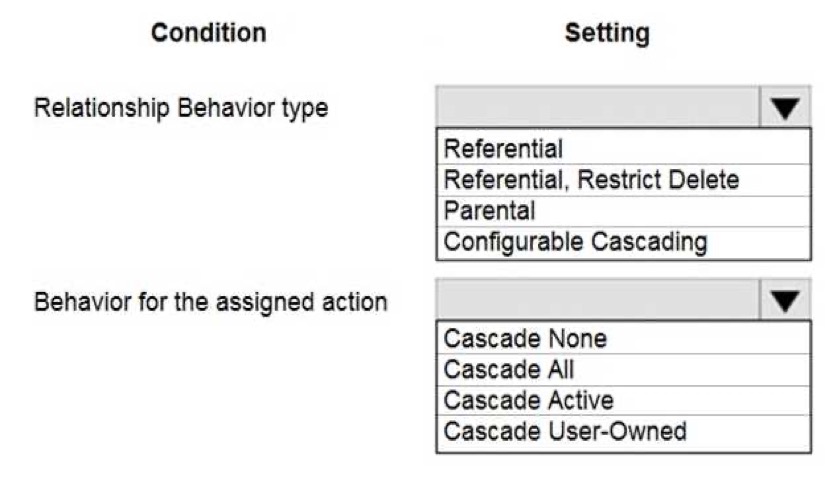
Task: Choose Referential, Restrict Delete from the list
Action: 624,180
